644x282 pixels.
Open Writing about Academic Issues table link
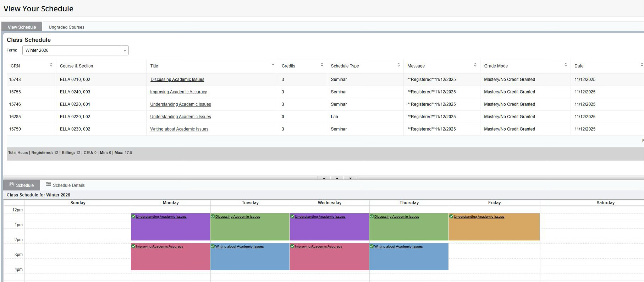click(179, 129)
